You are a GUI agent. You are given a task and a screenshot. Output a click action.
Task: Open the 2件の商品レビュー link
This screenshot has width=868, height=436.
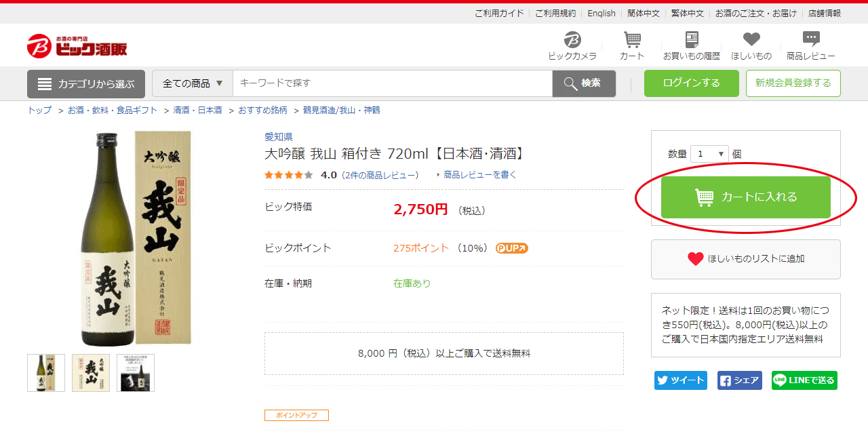point(380,175)
